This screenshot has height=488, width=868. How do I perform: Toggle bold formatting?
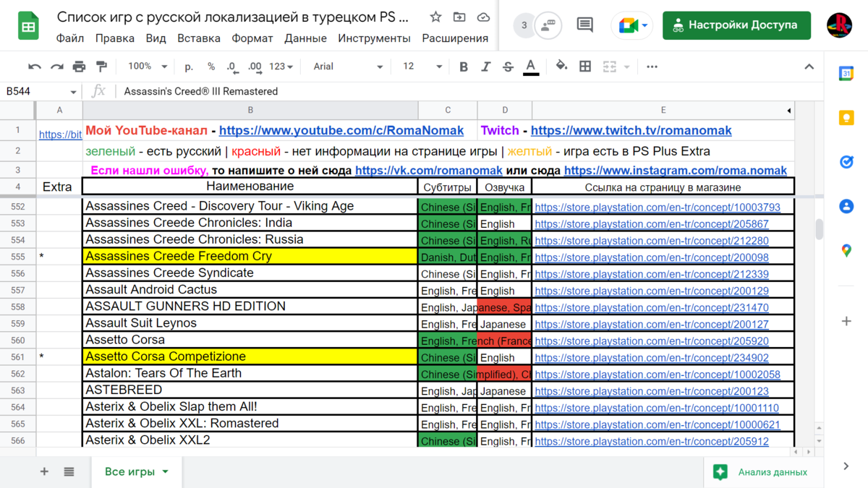464,67
